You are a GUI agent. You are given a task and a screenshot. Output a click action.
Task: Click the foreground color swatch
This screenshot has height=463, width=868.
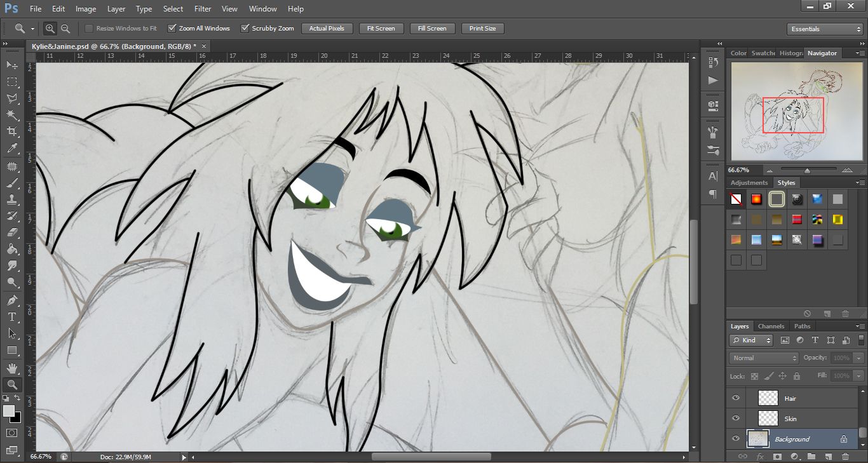coord(9,411)
